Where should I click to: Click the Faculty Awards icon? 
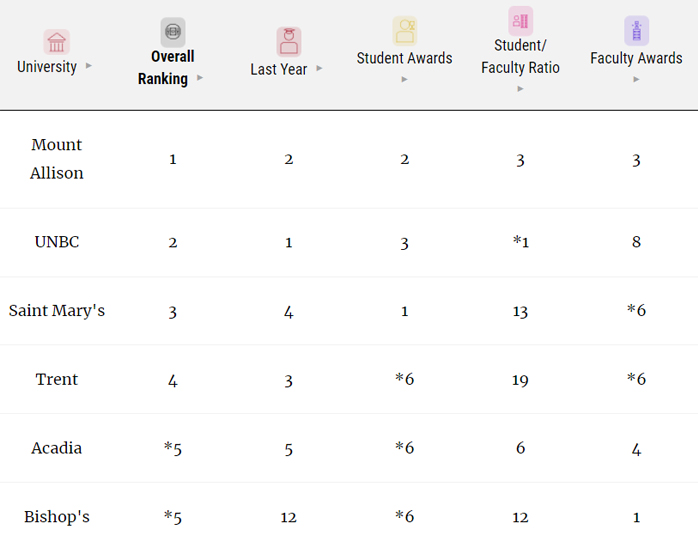636,30
